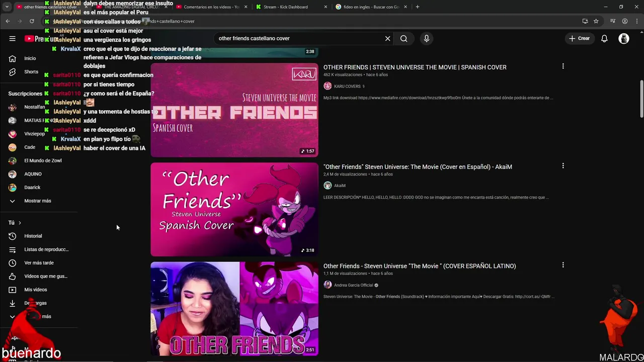Open the notifications bell
This screenshot has height=362, width=644.
(604, 39)
